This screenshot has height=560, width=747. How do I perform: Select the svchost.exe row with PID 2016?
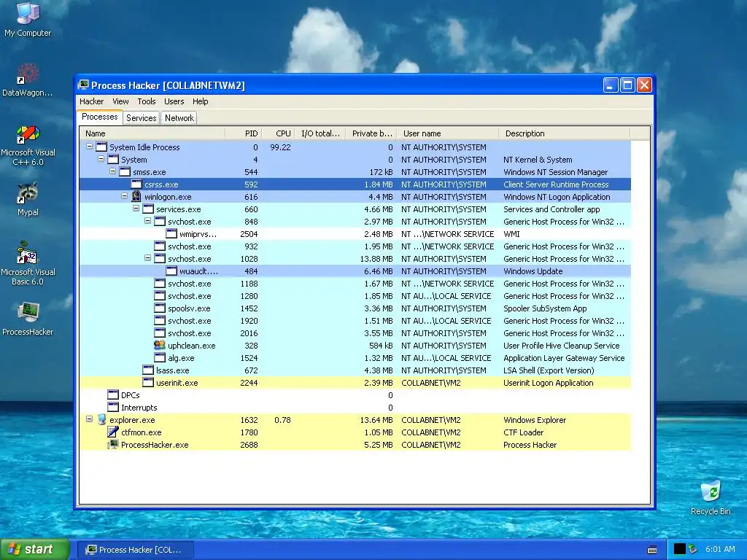click(x=355, y=332)
